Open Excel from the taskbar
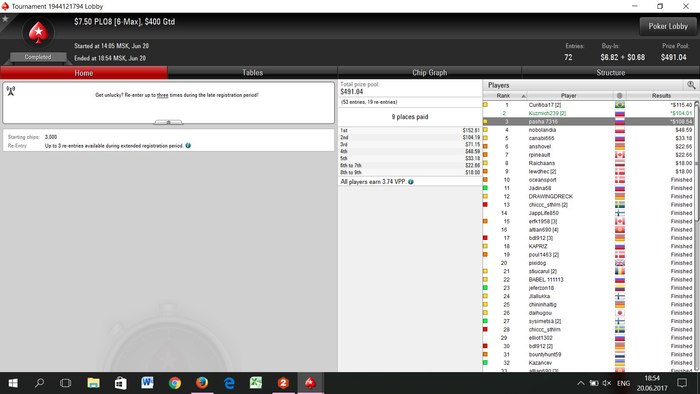Viewport: 700px width, 394px height. [256, 383]
